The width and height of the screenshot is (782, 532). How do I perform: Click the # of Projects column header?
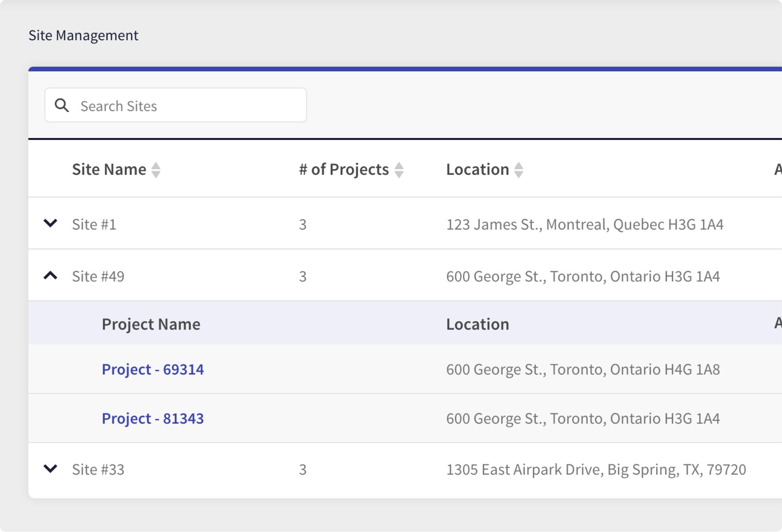point(343,169)
